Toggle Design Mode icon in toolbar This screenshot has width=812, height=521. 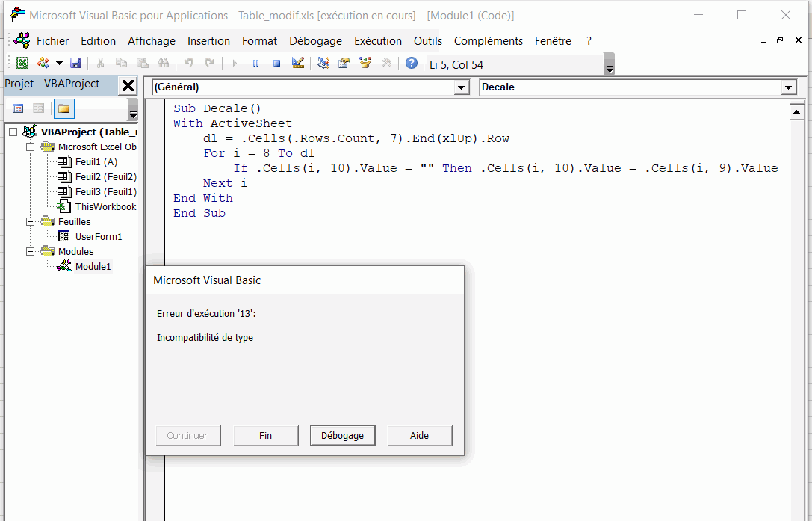298,64
